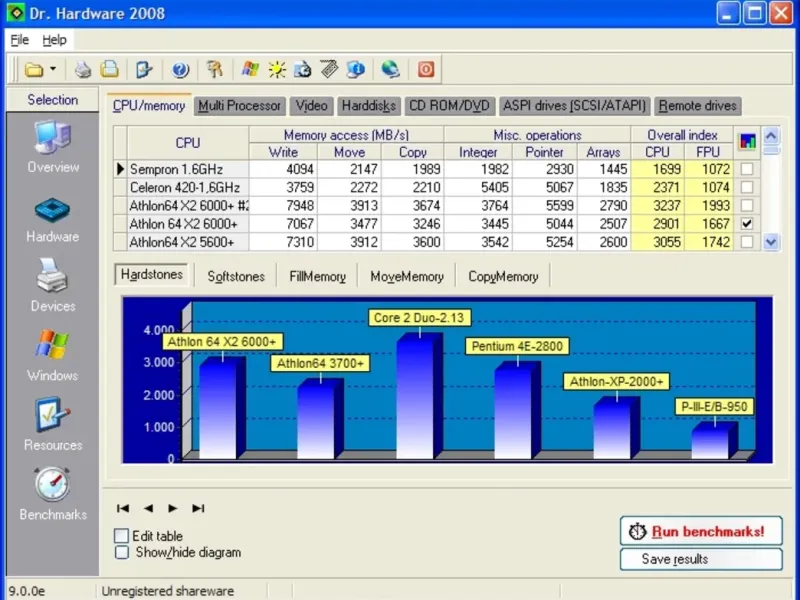Screen dimensions: 800x600
Task: Select the Softstones chart tab
Action: click(x=236, y=277)
